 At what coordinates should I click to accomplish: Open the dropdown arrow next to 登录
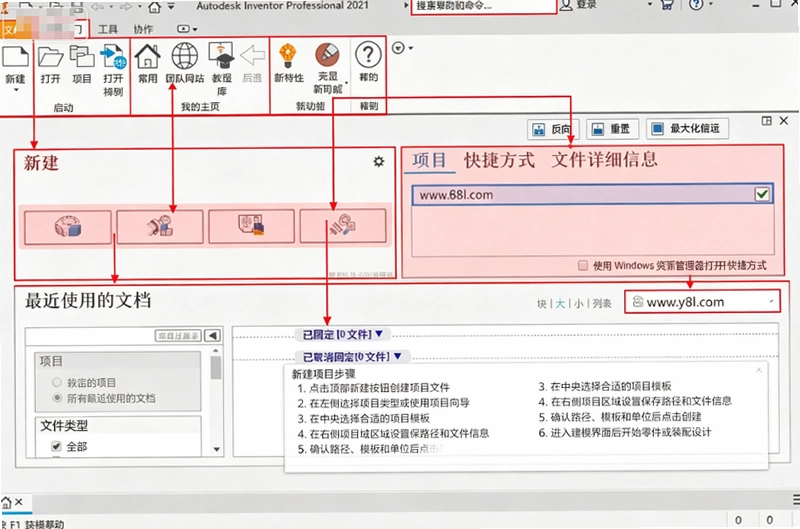point(649,5)
